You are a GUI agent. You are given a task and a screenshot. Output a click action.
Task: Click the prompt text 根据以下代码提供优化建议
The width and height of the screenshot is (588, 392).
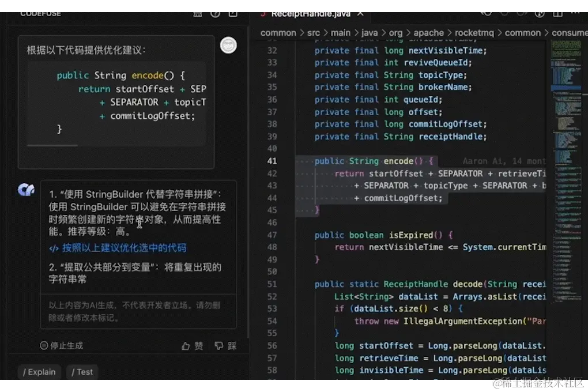pos(86,50)
